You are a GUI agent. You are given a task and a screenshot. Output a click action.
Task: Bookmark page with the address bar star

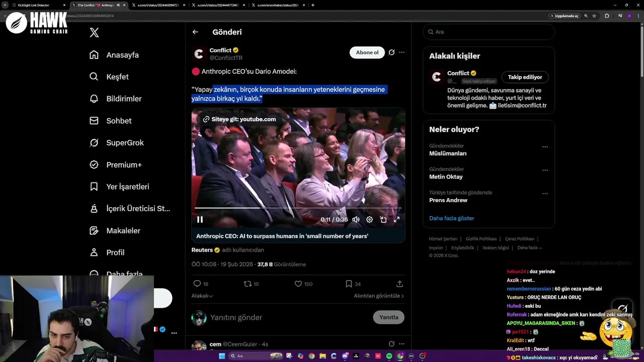pos(594,16)
